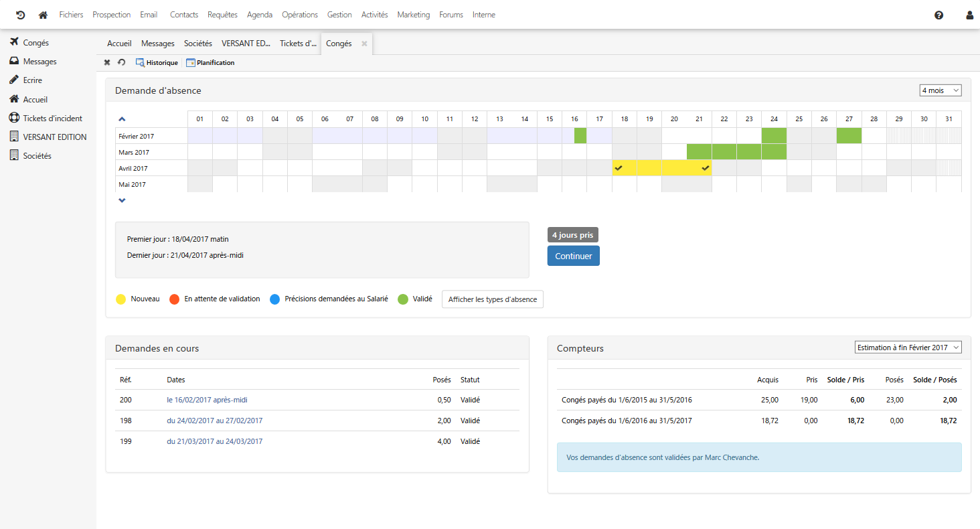980x529 pixels.
Task: Click the orange En attente de validation swatch
Action: tap(175, 299)
